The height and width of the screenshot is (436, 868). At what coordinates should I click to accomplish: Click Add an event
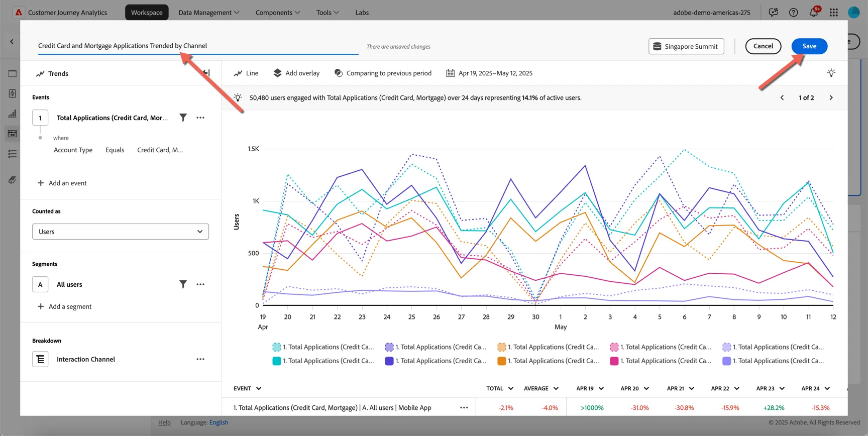(x=62, y=183)
